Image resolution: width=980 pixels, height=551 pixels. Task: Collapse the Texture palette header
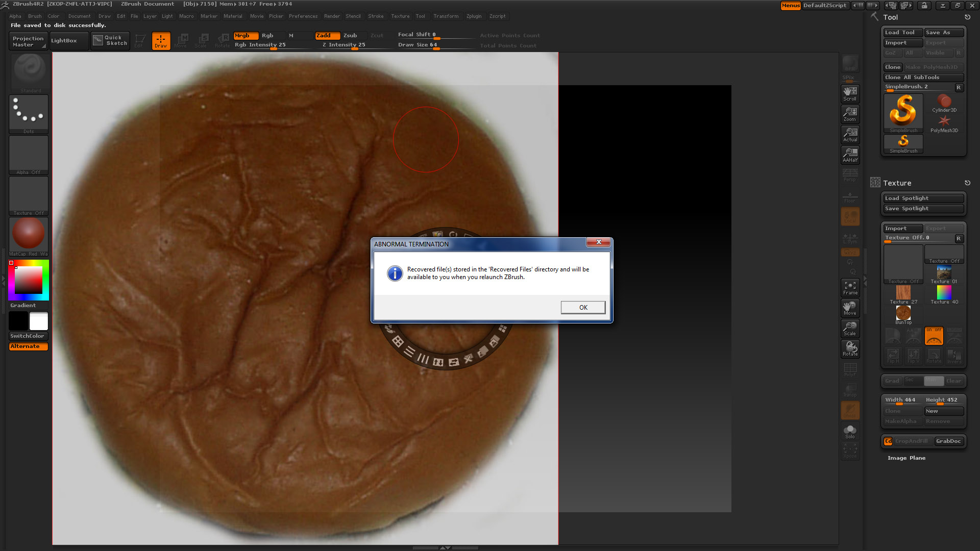point(897,183)
